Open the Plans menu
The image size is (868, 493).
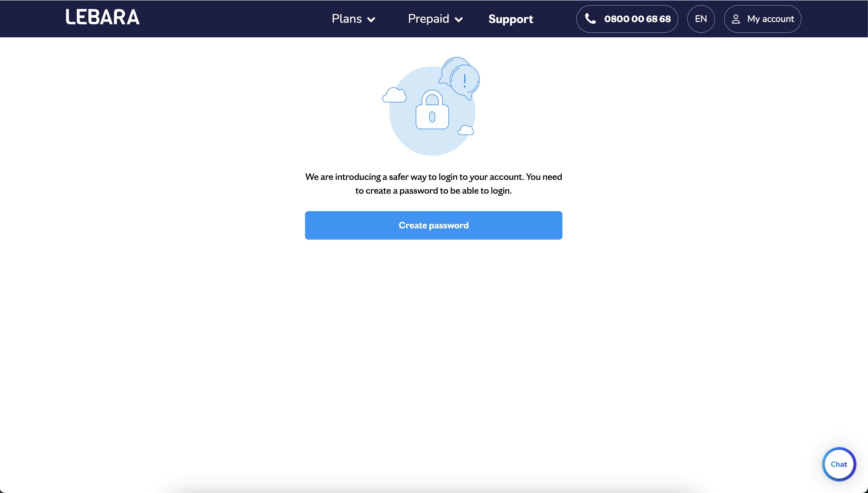click(x=353, y=19)
